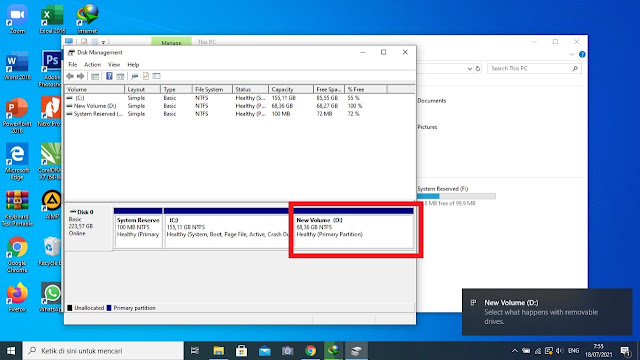Viewport: 640px width, 360px height.
Task: Select New Volume (D:) row in volume list
Action: coord(240,106)
